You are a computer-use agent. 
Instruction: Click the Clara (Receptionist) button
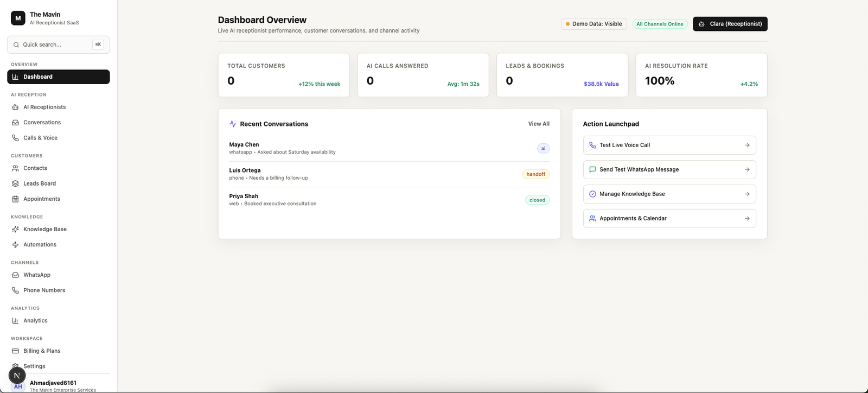tap(730, 24)
